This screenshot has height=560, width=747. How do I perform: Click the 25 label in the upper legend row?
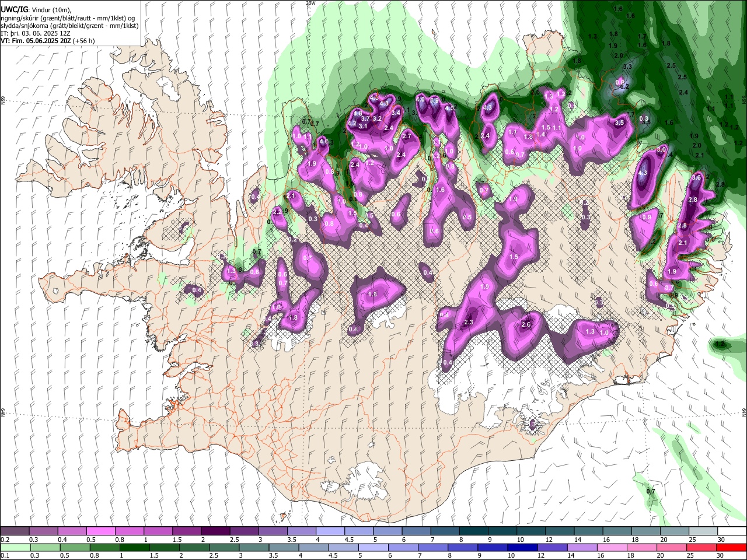[x=692, y=540]
